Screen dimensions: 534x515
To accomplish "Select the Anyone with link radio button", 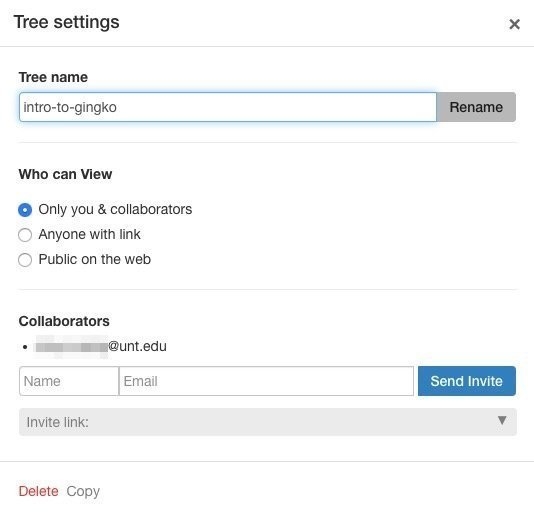I will click(25, 235).
